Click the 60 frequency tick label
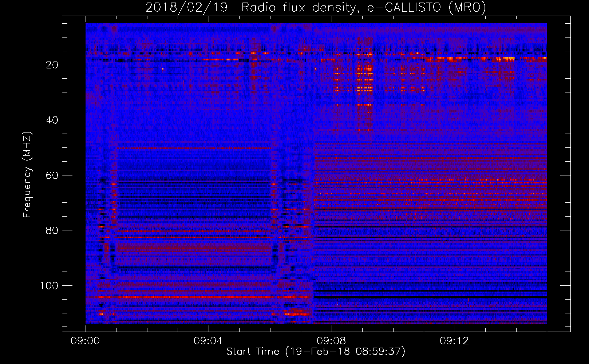The width and height of the screenshot is (589, 364). click(x=52, y=175)
